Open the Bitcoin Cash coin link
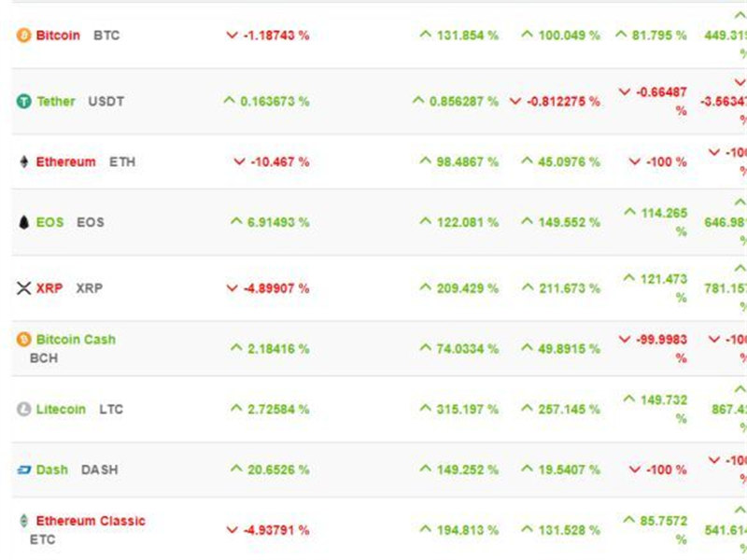747x560 pixels. (x=76, y=340)
